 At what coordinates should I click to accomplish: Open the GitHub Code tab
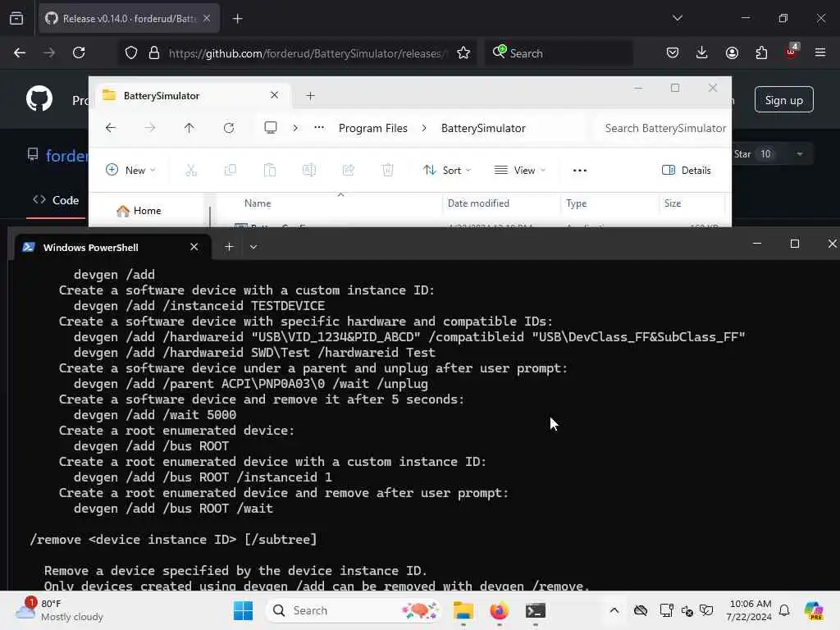pos(56,200)
